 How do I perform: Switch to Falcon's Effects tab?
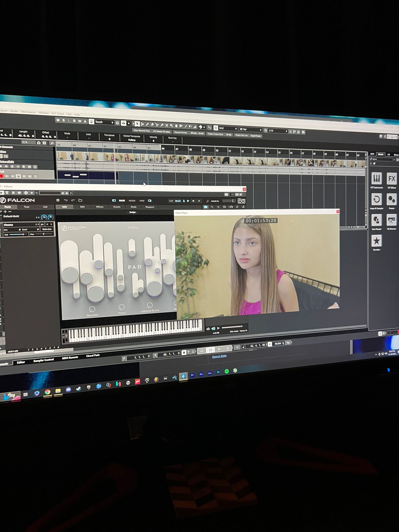[x=100, y=207]
